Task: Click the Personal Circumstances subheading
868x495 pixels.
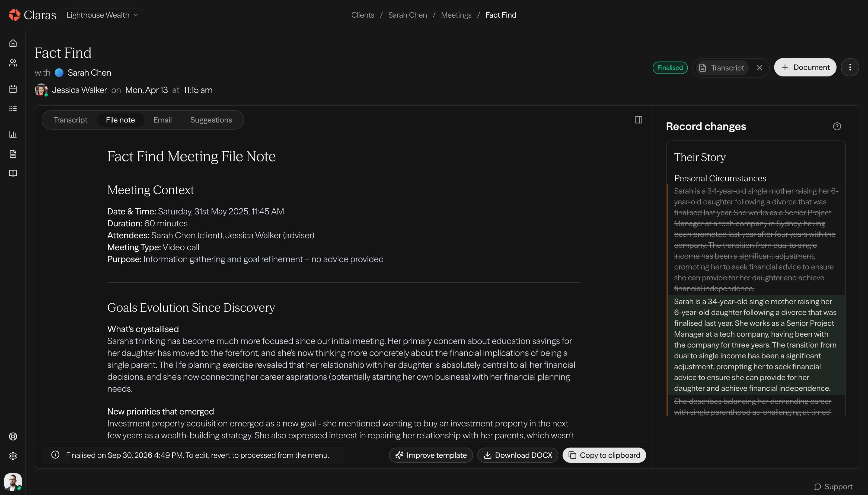Action: [720, 178]
